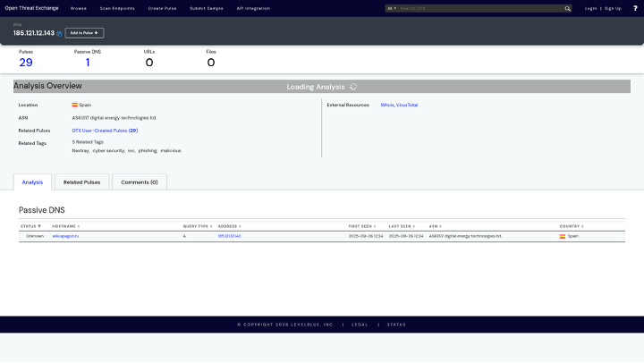Viewport: 644px width, 363px height.
Task: Click in the Search OTX input field
Action: (480, 8)
